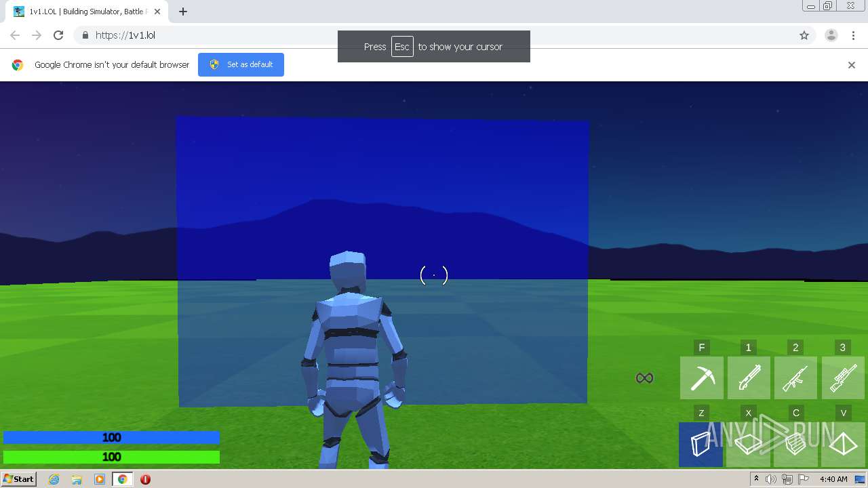The height and width of the screenshot is (488, 868).
Task: Close the 1v1.LOL tab
Action: click(x=157, y=12)
